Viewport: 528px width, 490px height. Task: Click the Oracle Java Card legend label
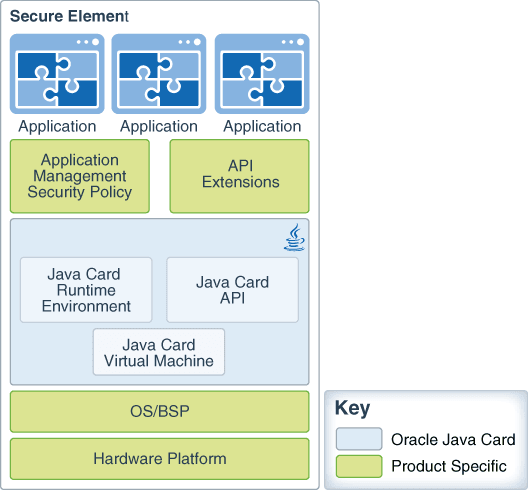pos(453,439)
